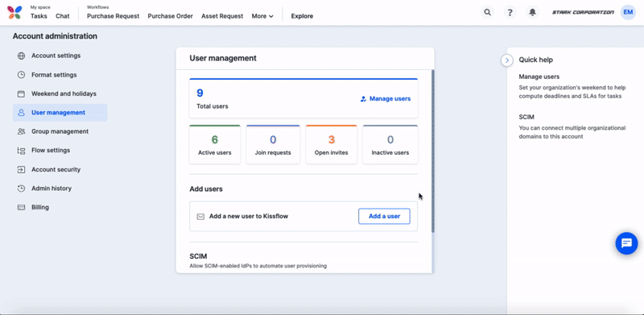Click the help question mark icon
This screenshot has height=315, width=644.
(510, 12)
